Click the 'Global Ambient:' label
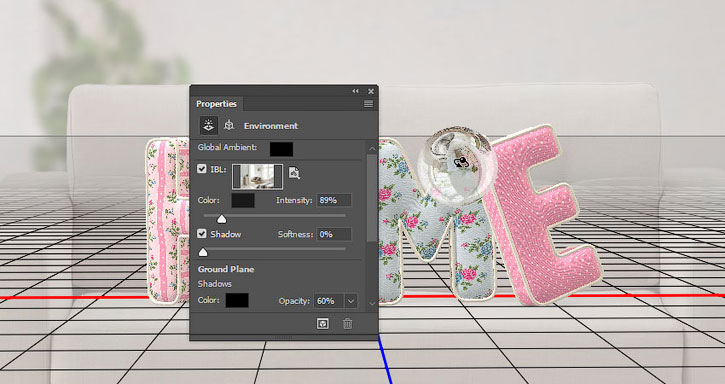The image size is (725, 384). [x=227, y=147]
